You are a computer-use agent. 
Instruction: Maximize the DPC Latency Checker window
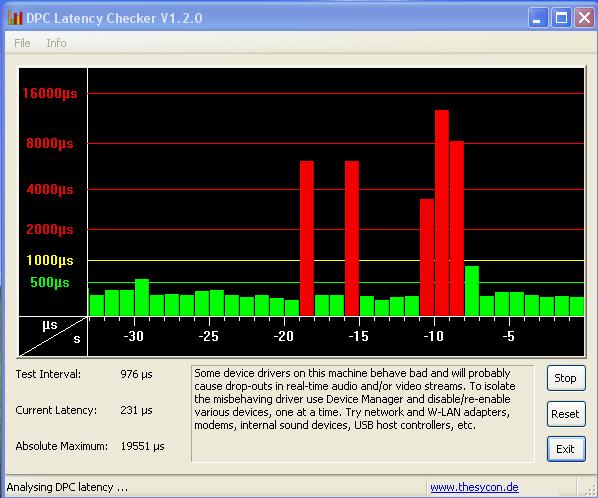pyautogui.click(x=561, y=18)
